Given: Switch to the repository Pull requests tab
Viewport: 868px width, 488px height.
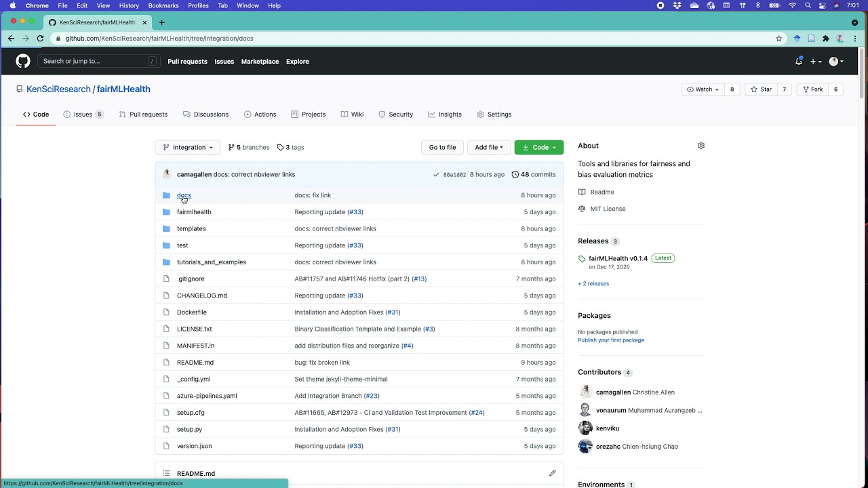Looking at the screenshot, I should click(143, 115).
